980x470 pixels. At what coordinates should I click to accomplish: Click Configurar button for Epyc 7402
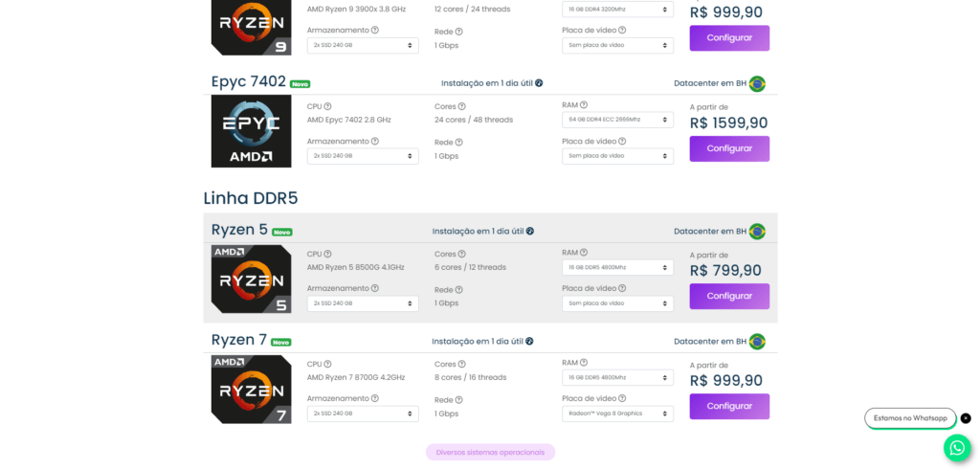pyautogui.click(x=729, y=148)
